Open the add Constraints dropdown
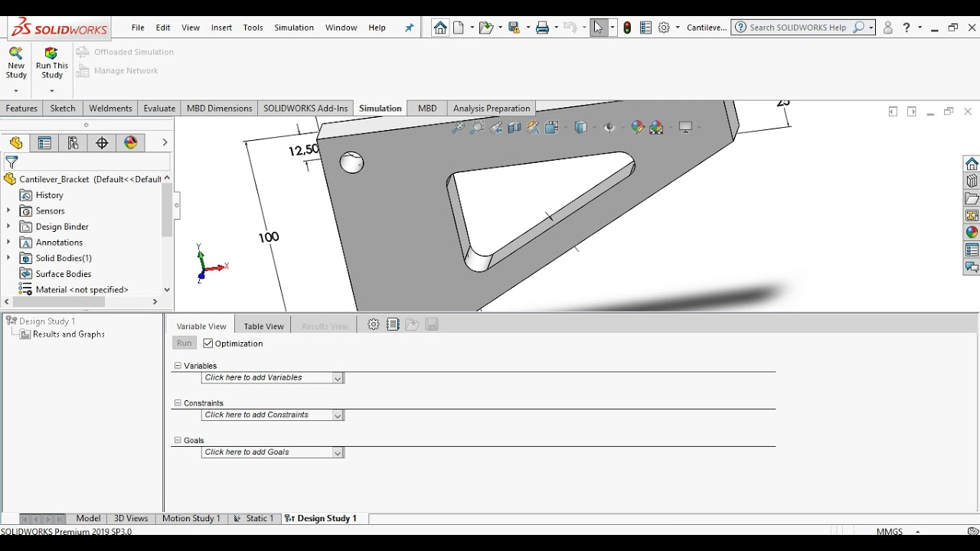This screenshot has height=551, width=980. tap(338, 416)
